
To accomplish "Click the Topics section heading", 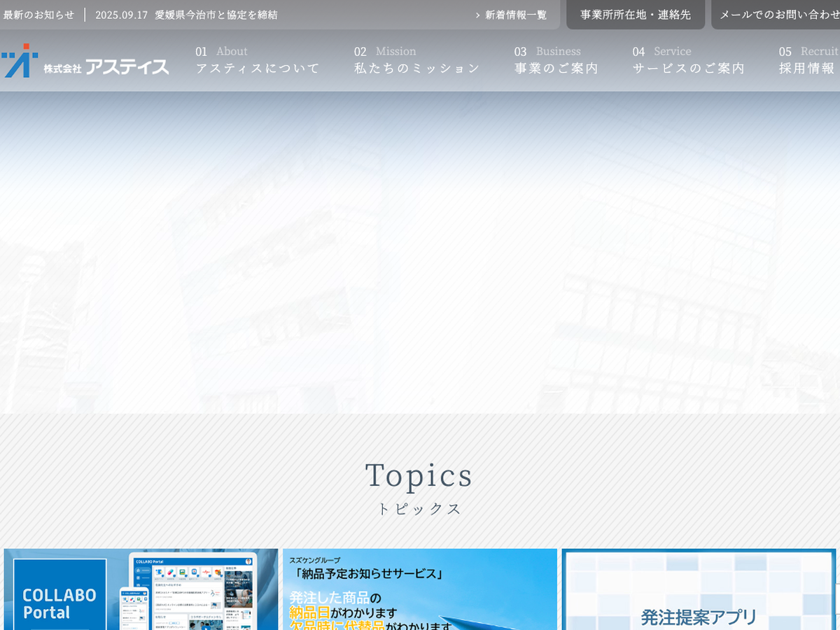I will click(419, 476).
